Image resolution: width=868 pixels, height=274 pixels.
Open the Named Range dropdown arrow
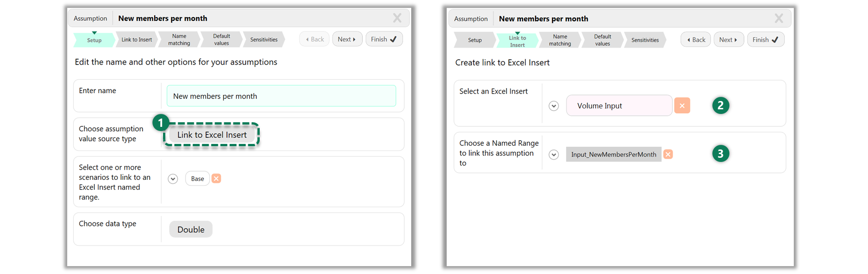(554, 155)
